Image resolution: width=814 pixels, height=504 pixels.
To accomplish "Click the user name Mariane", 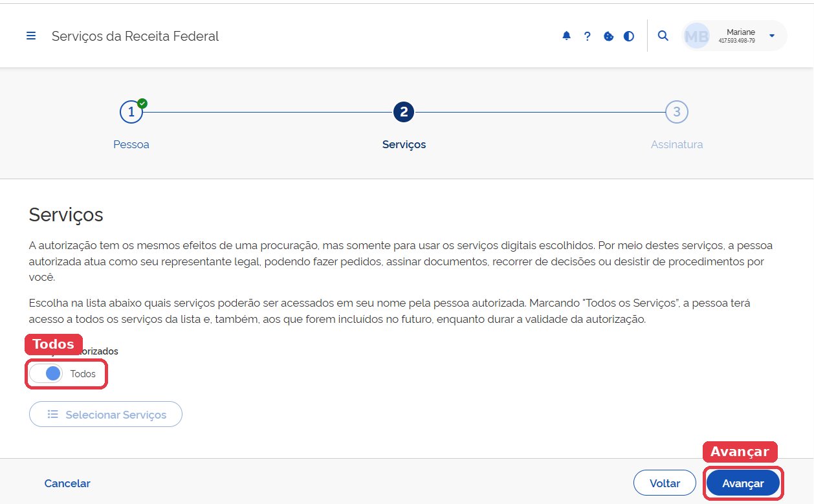I will click(741, 32).
